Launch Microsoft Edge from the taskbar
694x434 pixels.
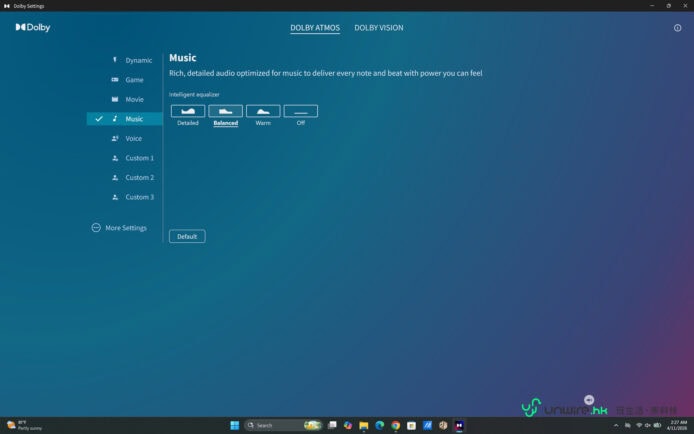pyautogui.click(x=380, y=425)
